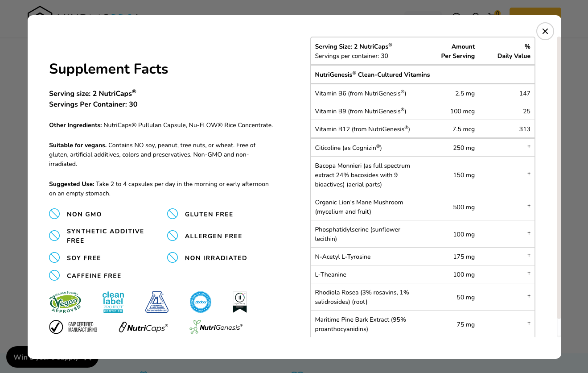This screenshot has height=373, width=588.
Task: Click the round blue Labdoor badge
Action: pos(200,302)
